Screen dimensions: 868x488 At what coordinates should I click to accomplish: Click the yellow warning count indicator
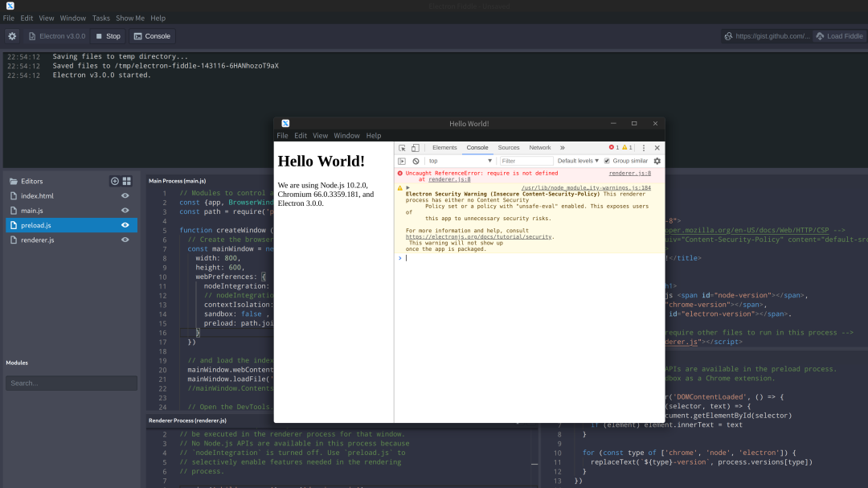(627, 147)
